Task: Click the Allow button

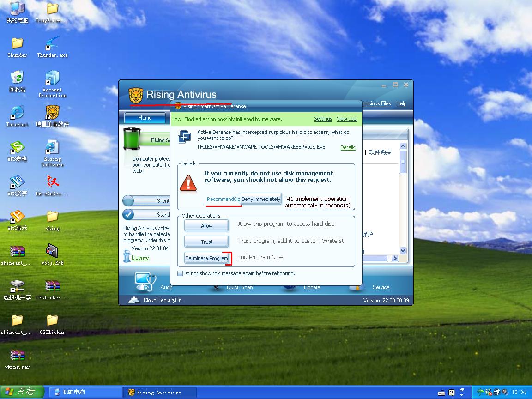Action: [206, 226]
